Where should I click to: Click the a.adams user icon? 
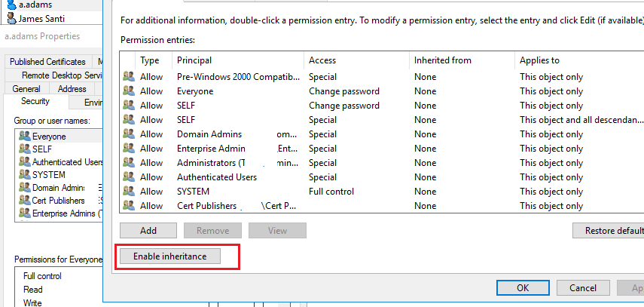tap(11, 5)
